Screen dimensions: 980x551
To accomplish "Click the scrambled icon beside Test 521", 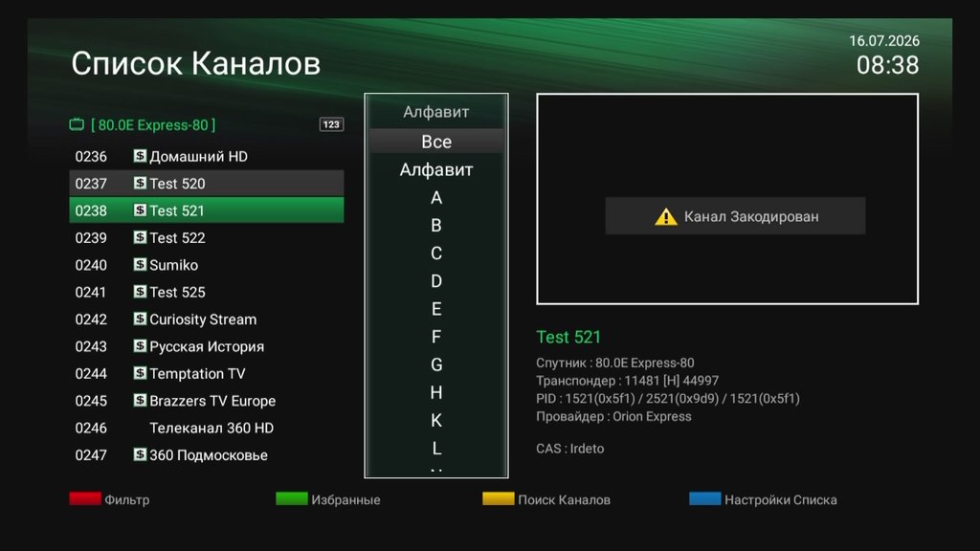I will (140, 209).
